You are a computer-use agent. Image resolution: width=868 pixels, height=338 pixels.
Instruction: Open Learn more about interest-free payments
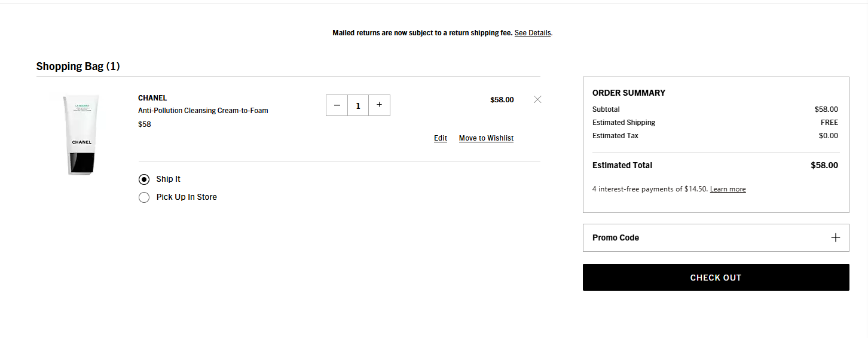[x=728, y=189]
